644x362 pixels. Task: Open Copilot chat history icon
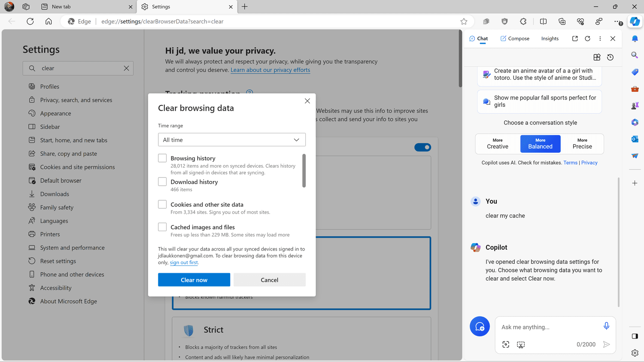pos(610,57)
